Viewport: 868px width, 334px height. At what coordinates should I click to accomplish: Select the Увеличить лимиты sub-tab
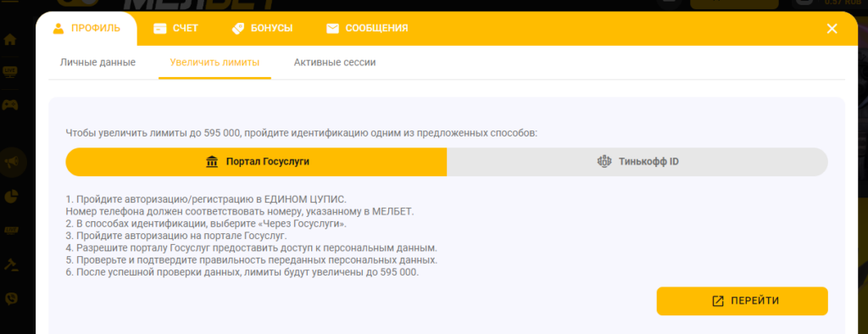[x=214, y=63]
